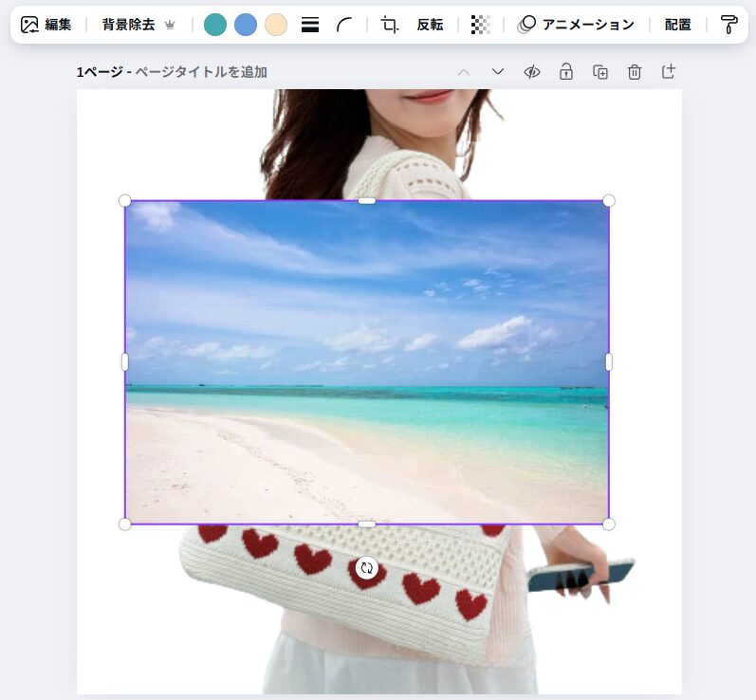756x700 pixels.
Task: Toggle page lock icon
Action: click(566, 72)
